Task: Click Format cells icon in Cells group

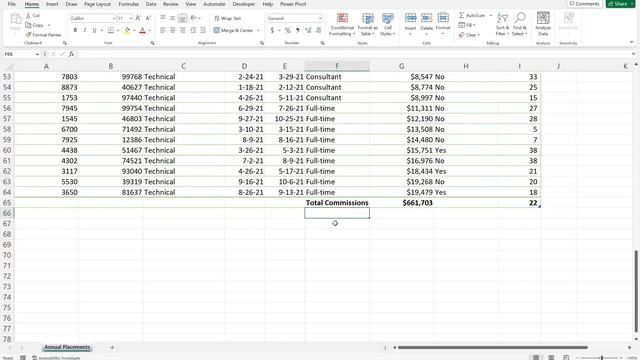Action: [x=443, y=18]
